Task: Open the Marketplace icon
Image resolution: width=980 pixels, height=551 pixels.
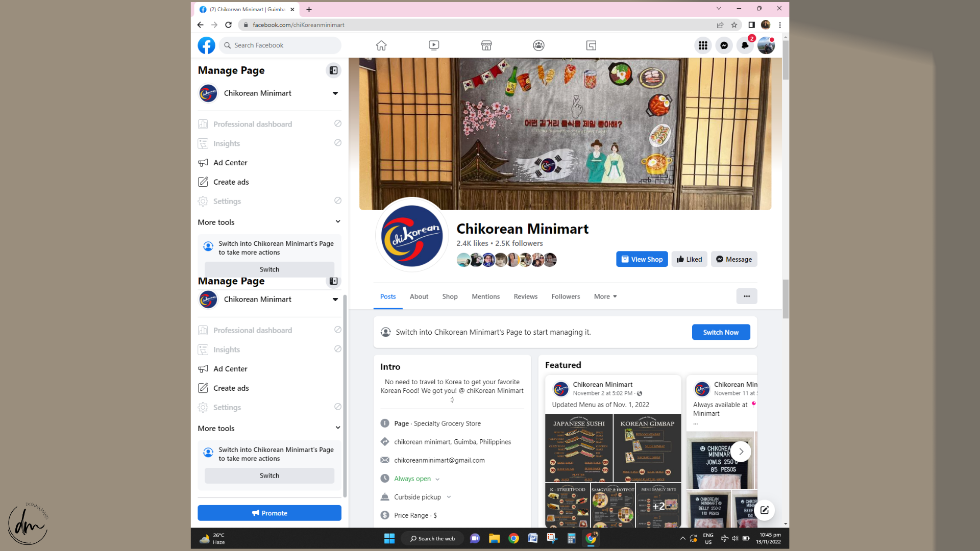Action: (x=486, y=45)
